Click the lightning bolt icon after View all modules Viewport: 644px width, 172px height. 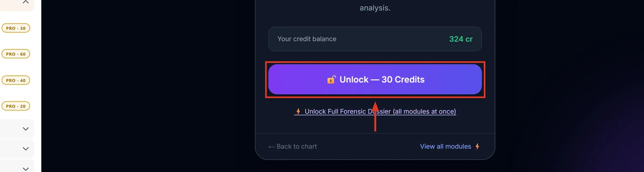click(477, 147)
